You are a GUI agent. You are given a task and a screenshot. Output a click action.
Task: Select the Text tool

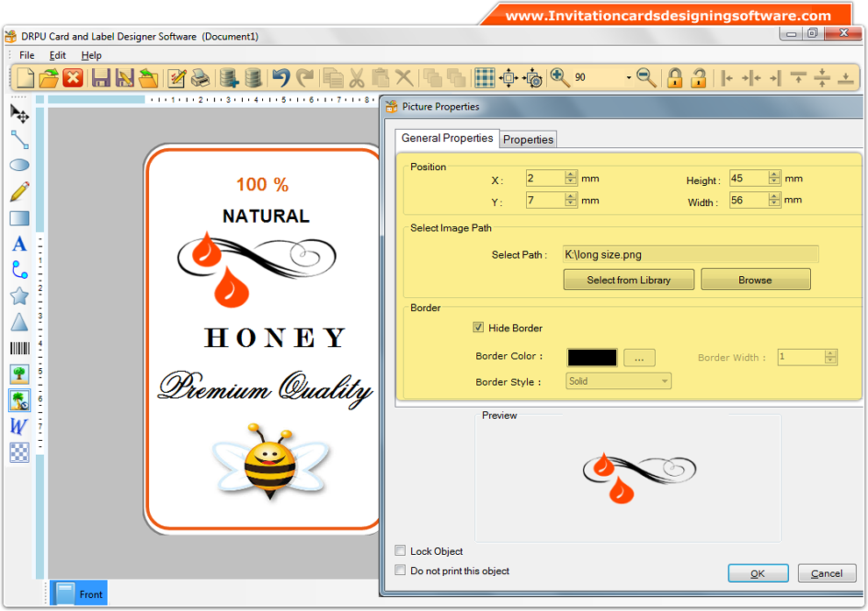(19, 244)
